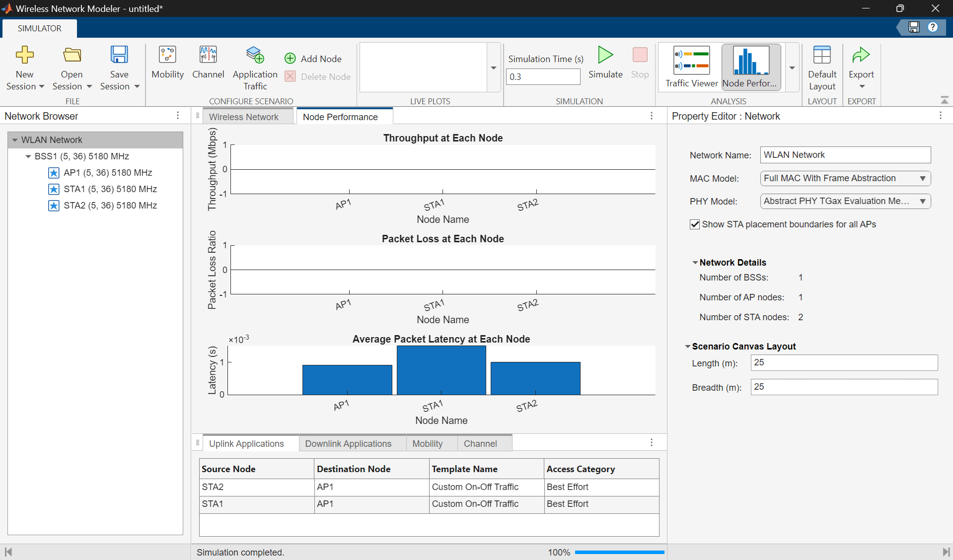Open the MAC Model dropdown

(x=845, y=178)
